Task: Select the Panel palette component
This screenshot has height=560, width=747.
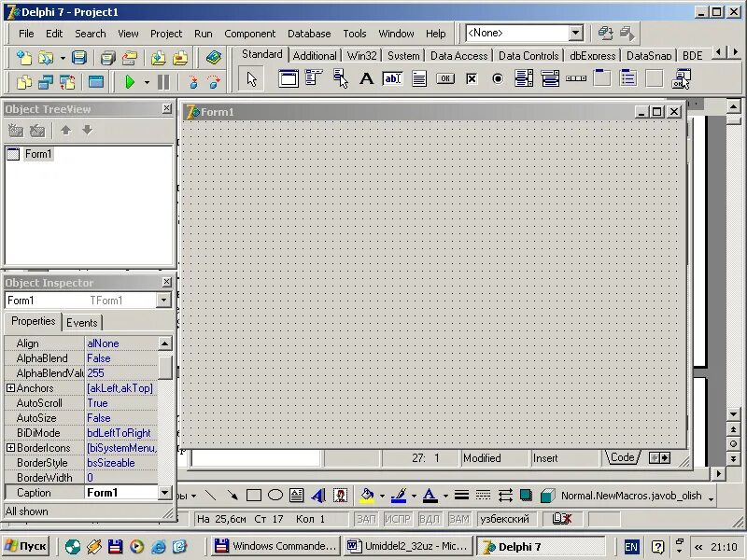Action: 655,78
